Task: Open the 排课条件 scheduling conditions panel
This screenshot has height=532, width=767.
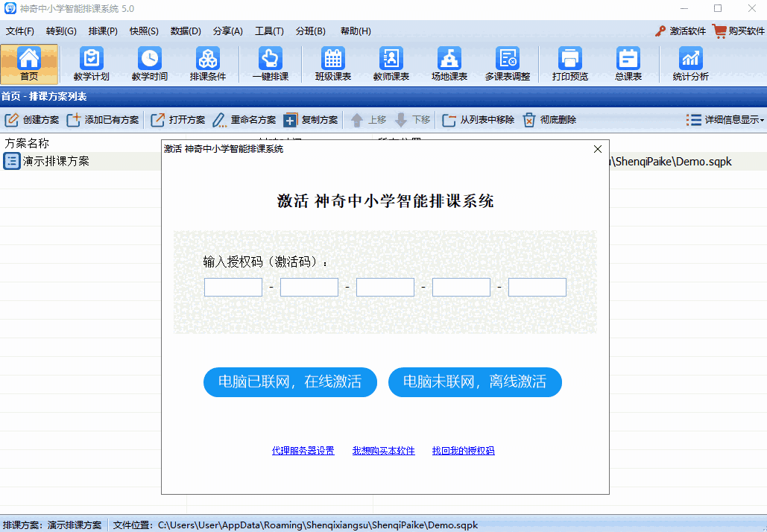Action: 209,63
